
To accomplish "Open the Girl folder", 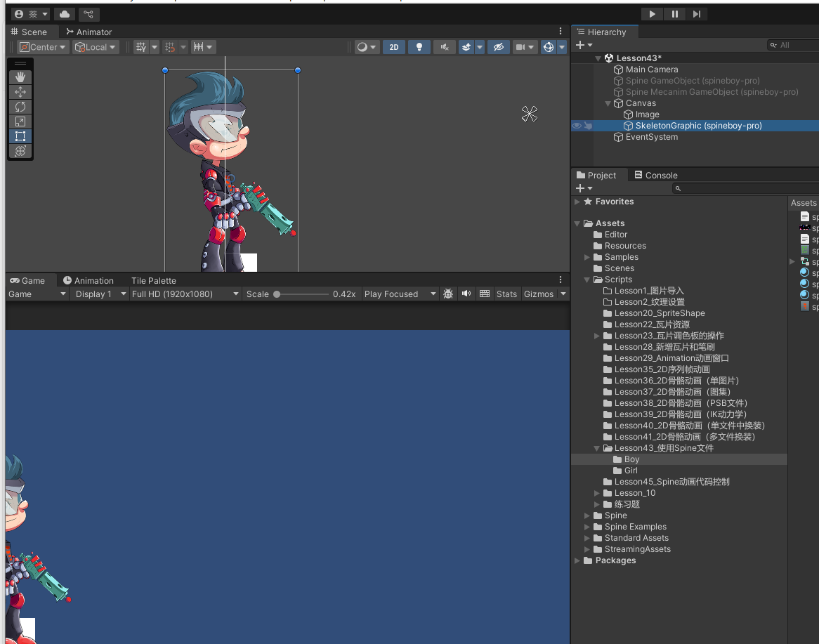I will pos(631,470).
